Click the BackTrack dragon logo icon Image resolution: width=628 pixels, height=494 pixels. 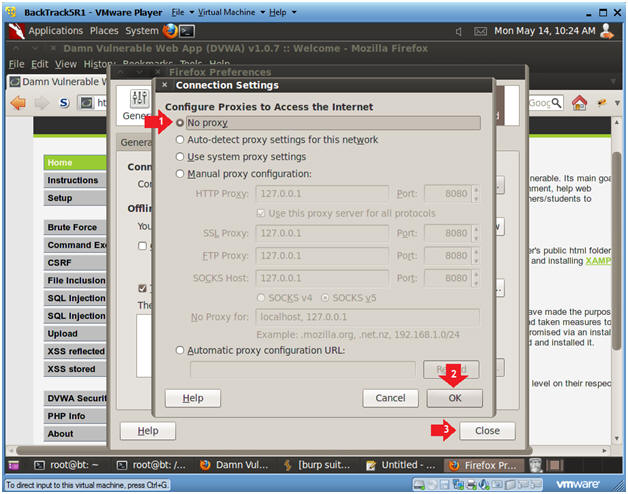16,31
